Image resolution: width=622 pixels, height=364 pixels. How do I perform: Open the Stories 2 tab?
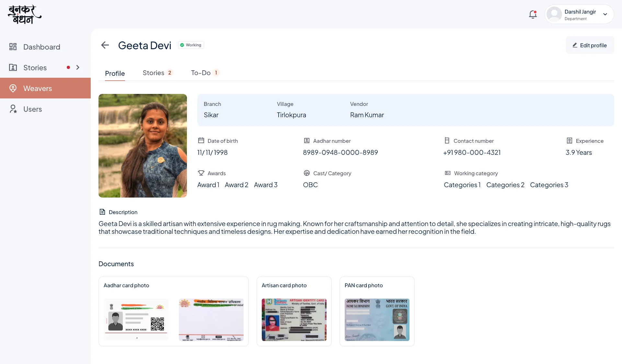point(158,73)
